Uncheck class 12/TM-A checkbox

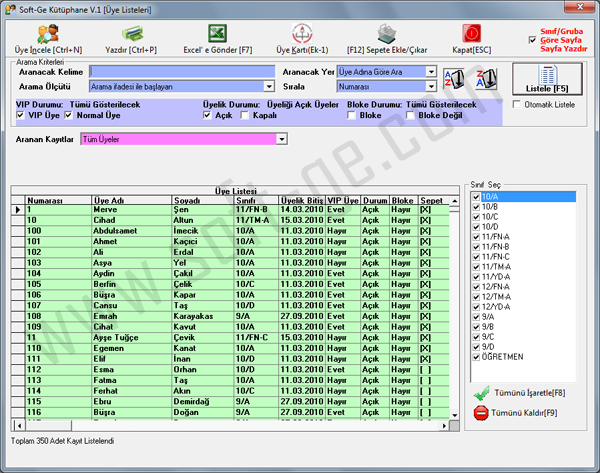coord(476,297)
